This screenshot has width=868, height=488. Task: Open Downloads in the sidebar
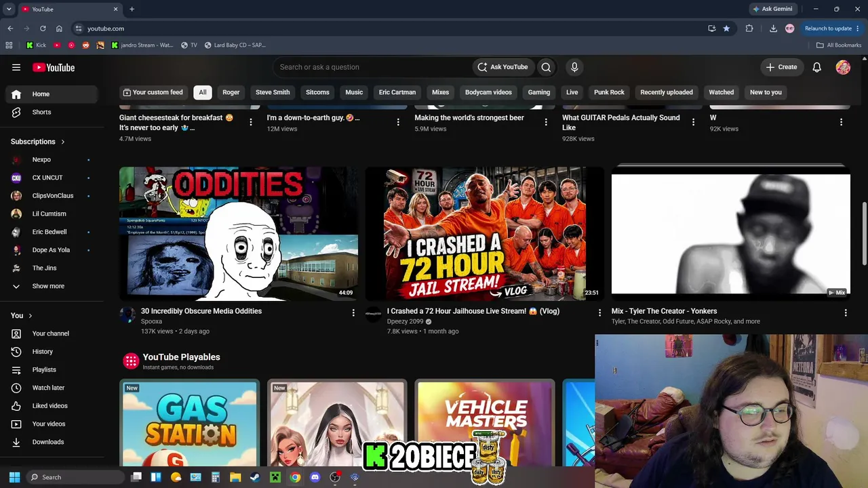(52, 442)
